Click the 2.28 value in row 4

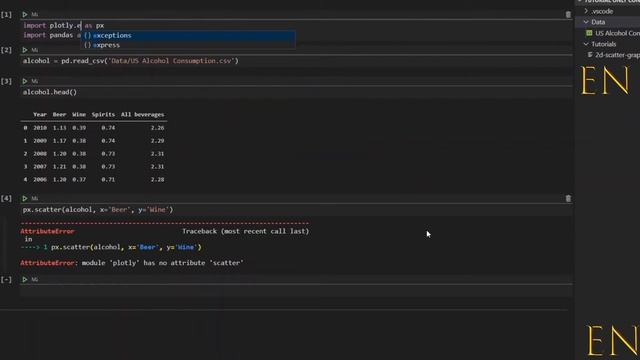157,180
